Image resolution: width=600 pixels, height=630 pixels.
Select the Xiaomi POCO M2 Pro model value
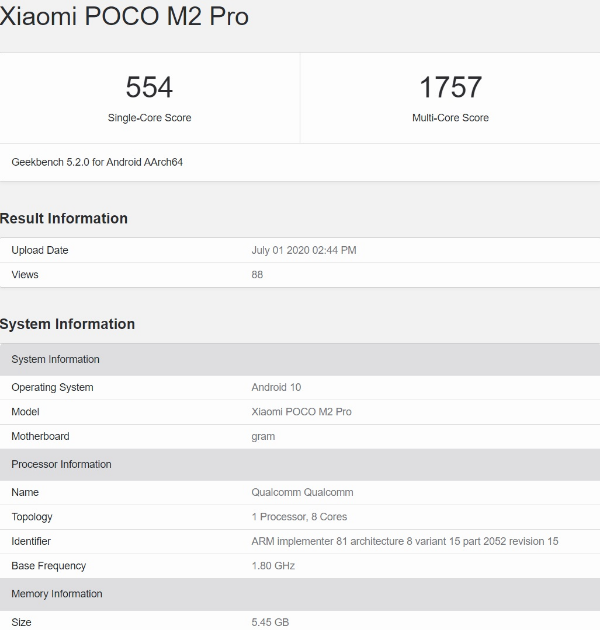pos(301,412)
